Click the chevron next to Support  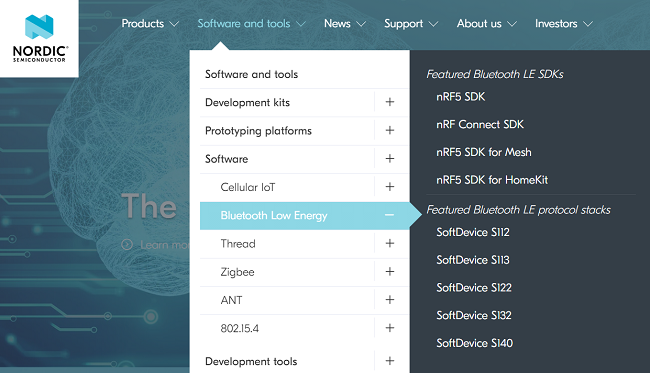(433, 24)
